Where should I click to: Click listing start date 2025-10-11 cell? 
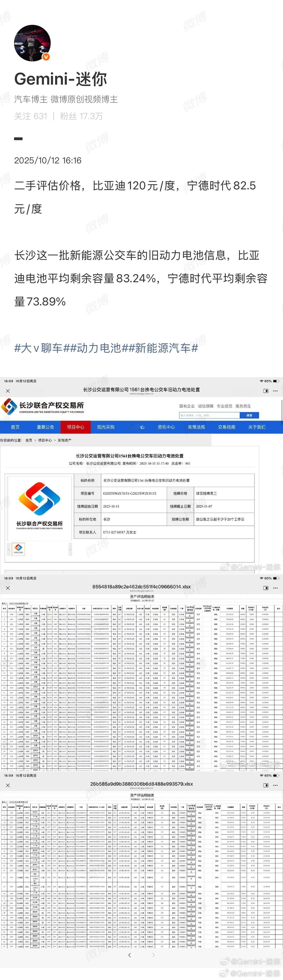pos(134,506)
